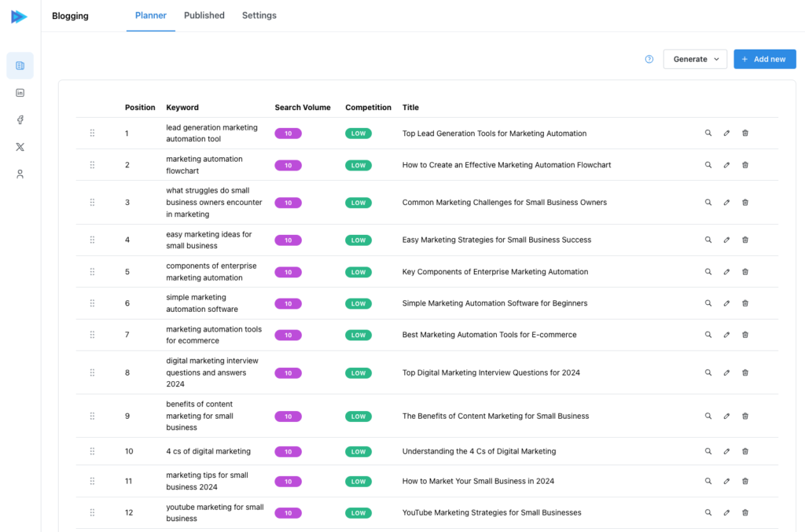Edit the YouTube marketing for small business row

[x=726, y=513]
